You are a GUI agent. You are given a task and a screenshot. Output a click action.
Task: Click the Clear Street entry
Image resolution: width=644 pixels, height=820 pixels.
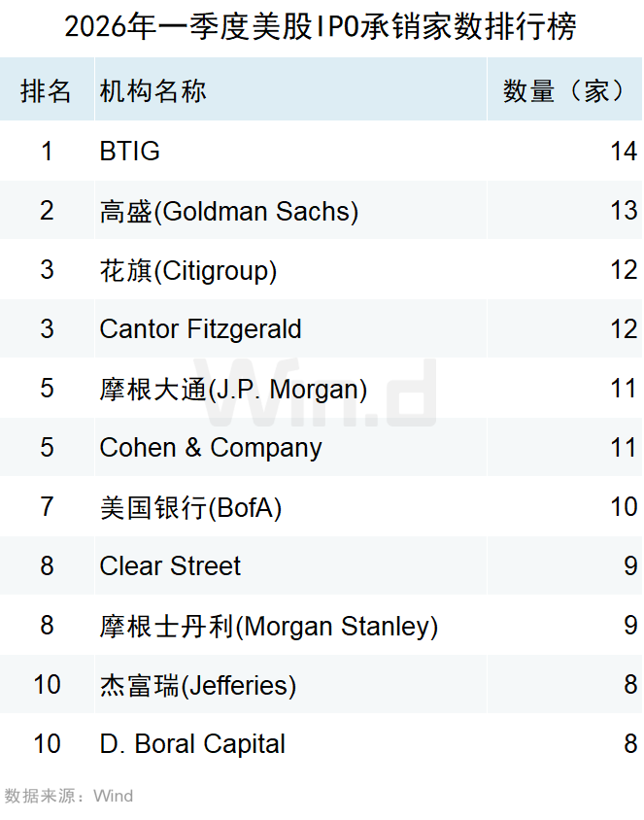(170, 566)
